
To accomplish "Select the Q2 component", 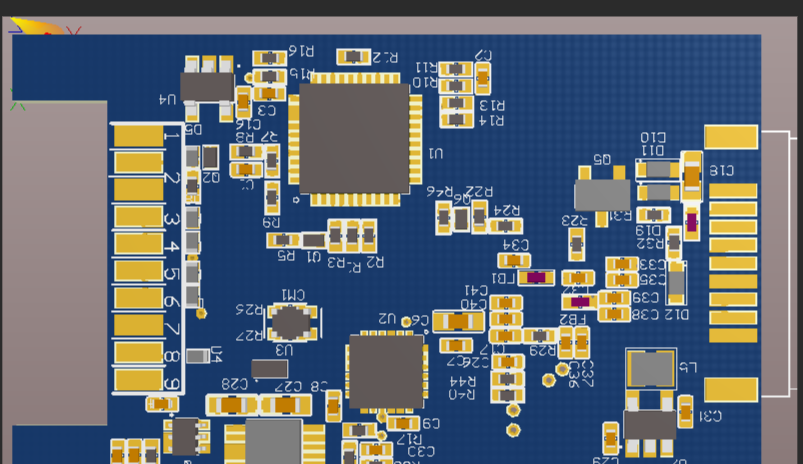I will coord(210,157).
